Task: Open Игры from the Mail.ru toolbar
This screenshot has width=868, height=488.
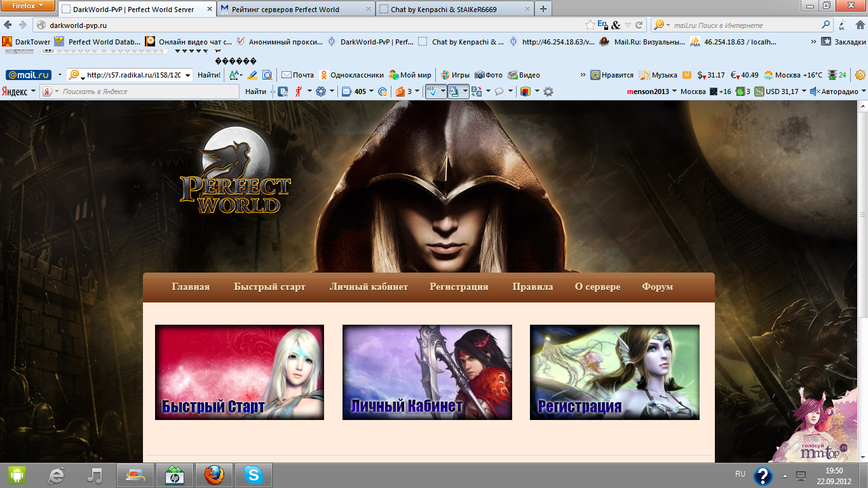Action: (x=455, y=75)
